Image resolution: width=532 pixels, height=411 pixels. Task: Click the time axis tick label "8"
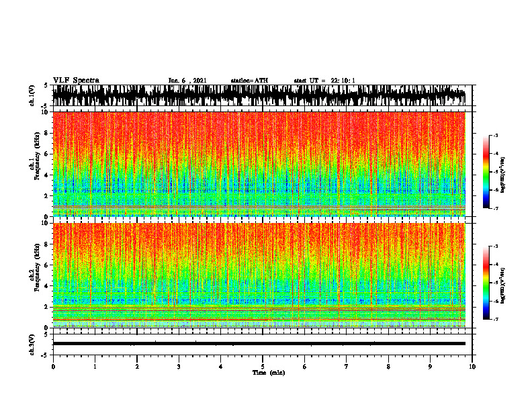coord(388,367)
